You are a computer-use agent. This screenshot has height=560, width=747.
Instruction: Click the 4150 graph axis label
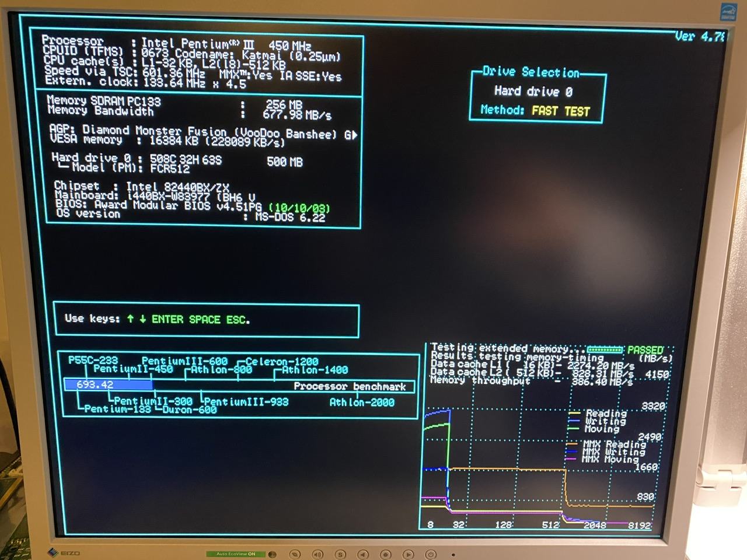[x=657, y=374]
